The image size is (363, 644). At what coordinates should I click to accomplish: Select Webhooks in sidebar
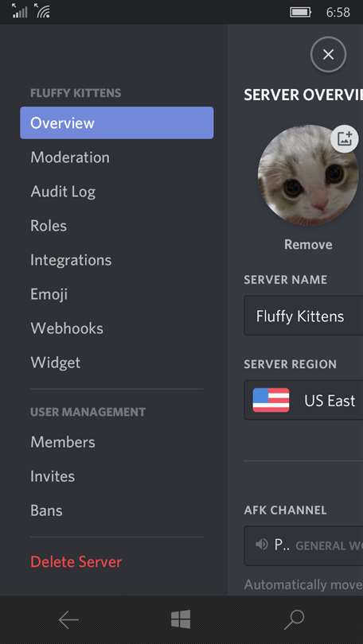[x=67, y=328]
